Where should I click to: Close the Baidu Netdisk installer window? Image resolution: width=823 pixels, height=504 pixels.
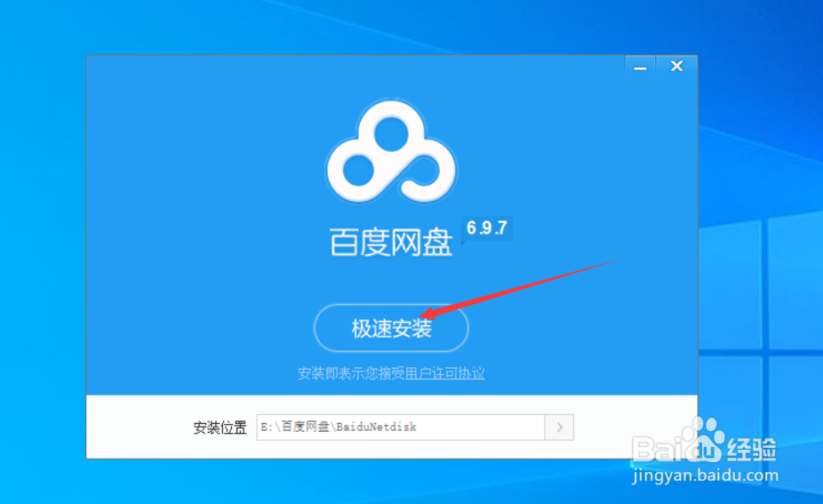[676, 66]
